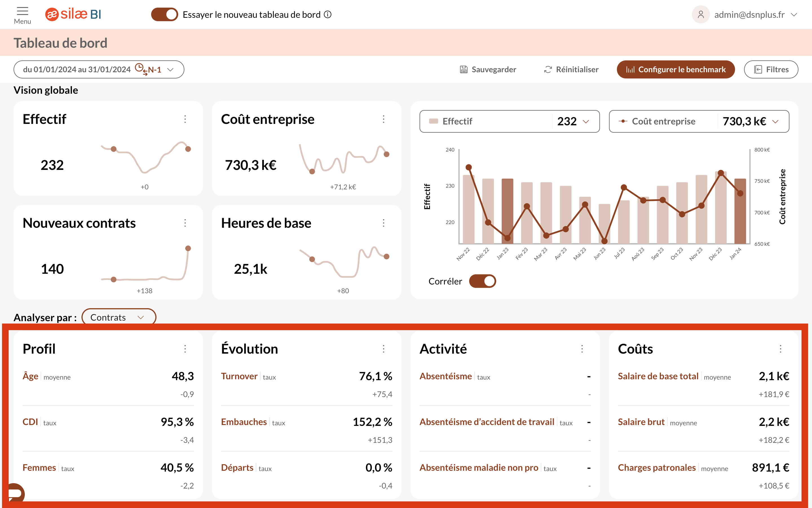Open the Turnover indicator link
The image size is (812, 508).
[239, 376]
